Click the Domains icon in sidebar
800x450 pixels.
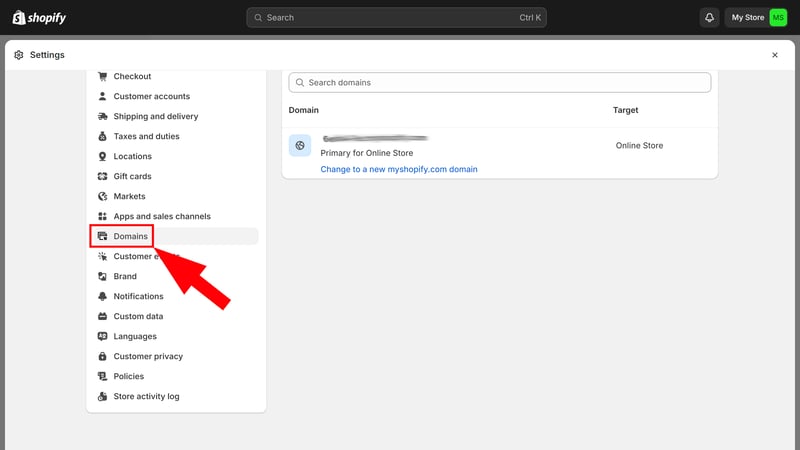pyautogui.click(x=103, y=236)
